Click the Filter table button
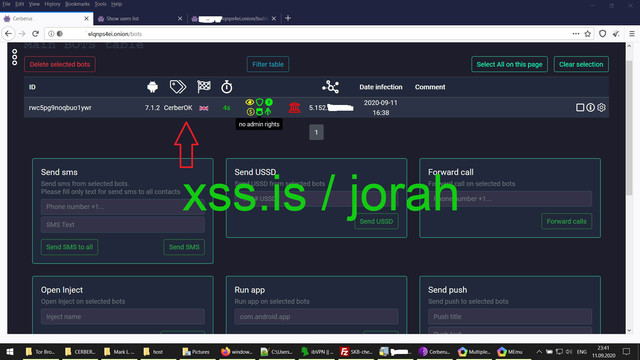 click(268, 64)
